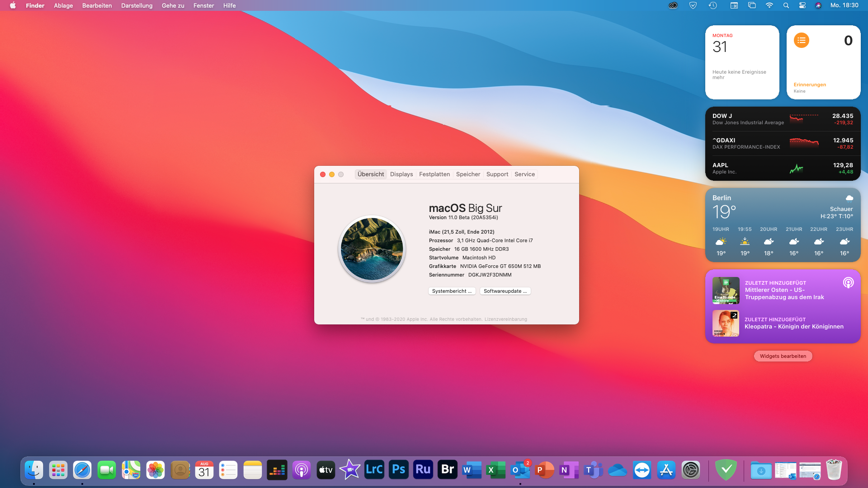Open TeamViewer from the Dock
868x488 pixels.
(x=642, y=470)
